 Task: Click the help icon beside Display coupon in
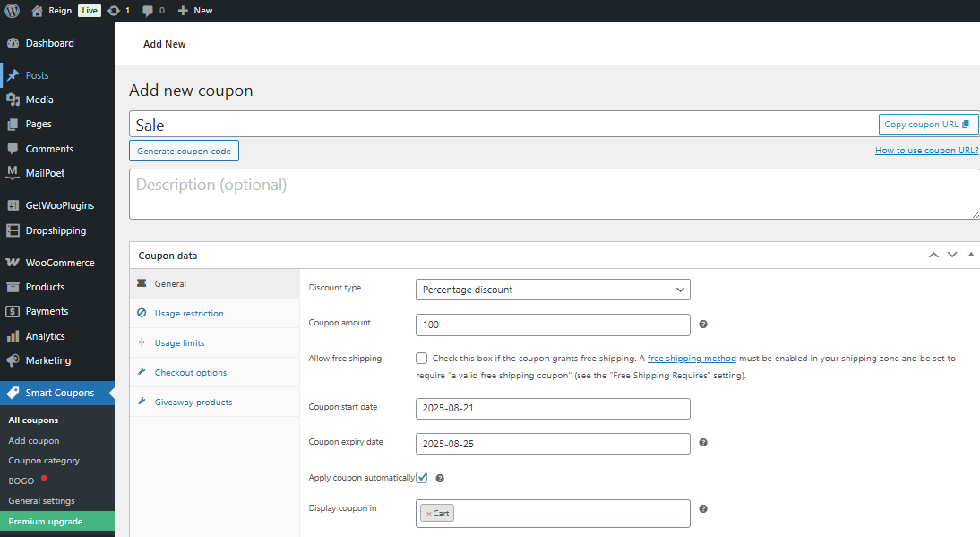(703, 509)
